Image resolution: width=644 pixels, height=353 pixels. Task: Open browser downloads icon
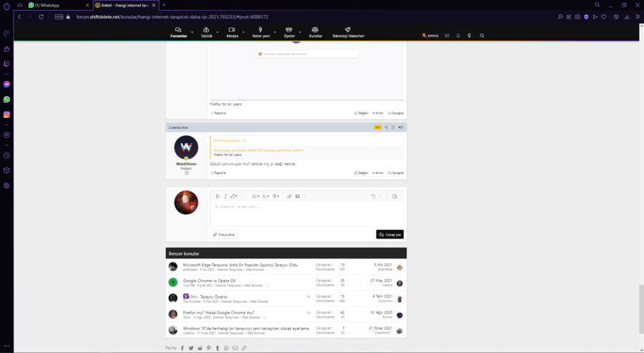coord(627,17)
